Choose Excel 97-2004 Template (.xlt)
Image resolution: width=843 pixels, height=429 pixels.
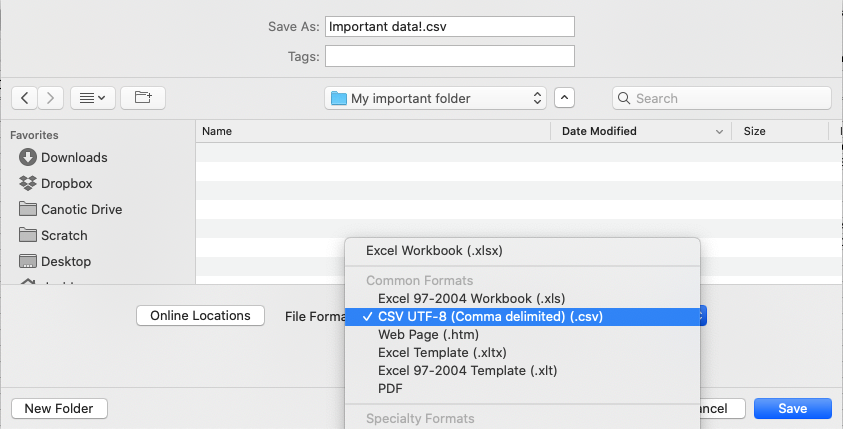(x=522, y=370)
